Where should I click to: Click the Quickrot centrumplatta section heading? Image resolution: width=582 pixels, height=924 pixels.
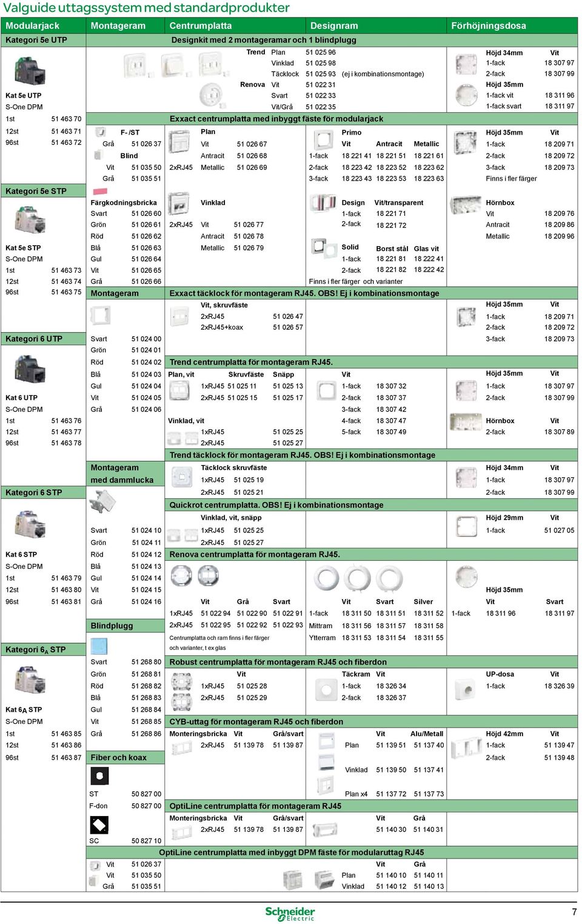point(276,504)
